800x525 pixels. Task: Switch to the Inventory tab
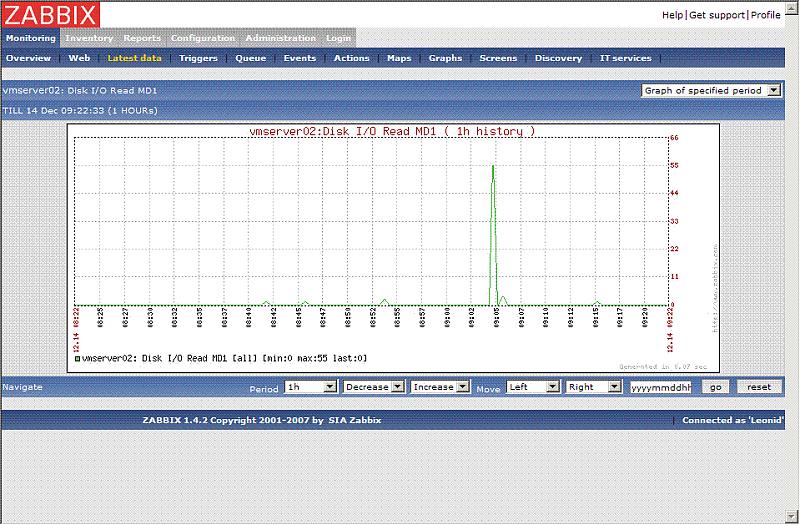click(x=89, y=38)
